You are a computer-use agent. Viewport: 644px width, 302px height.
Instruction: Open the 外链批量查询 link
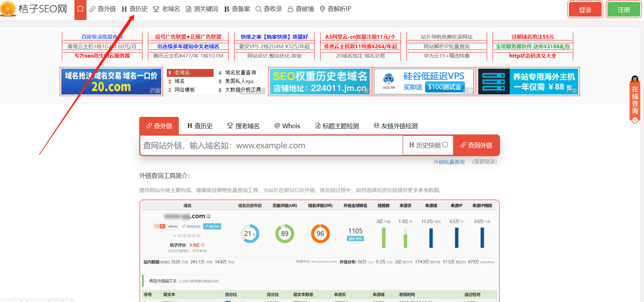pyautogui.click(x=449, y=162)
